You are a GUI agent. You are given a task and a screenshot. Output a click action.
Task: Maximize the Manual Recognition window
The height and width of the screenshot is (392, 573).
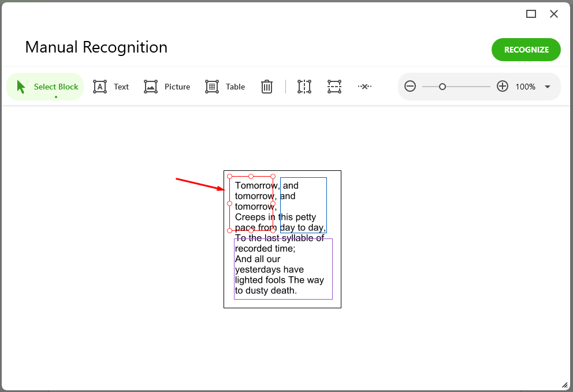531,14
